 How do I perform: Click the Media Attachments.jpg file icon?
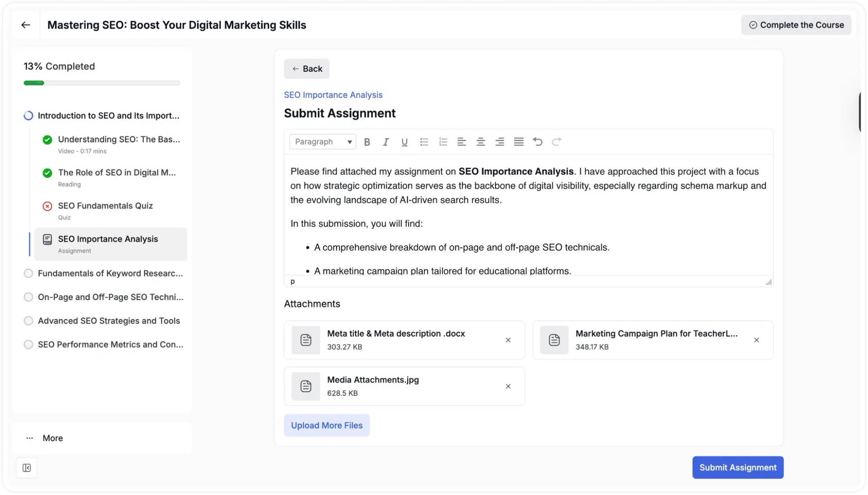(306, 386)
